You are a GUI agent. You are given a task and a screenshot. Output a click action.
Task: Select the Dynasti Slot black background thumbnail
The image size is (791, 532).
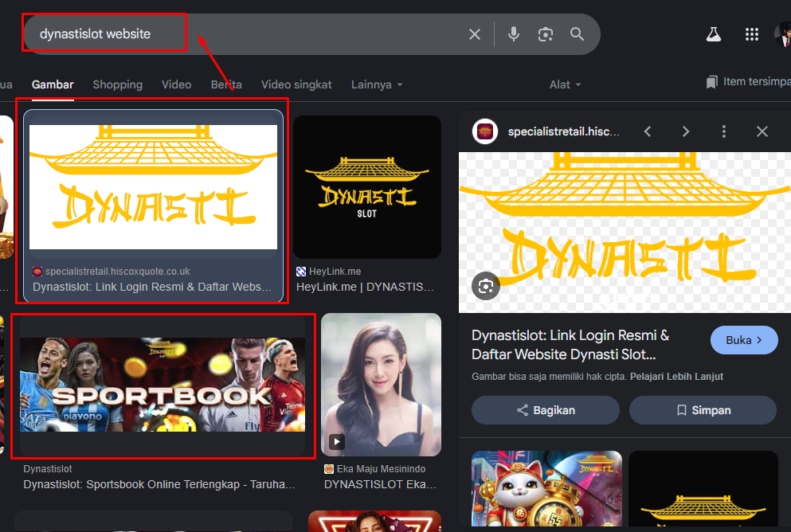click(367, 187)
